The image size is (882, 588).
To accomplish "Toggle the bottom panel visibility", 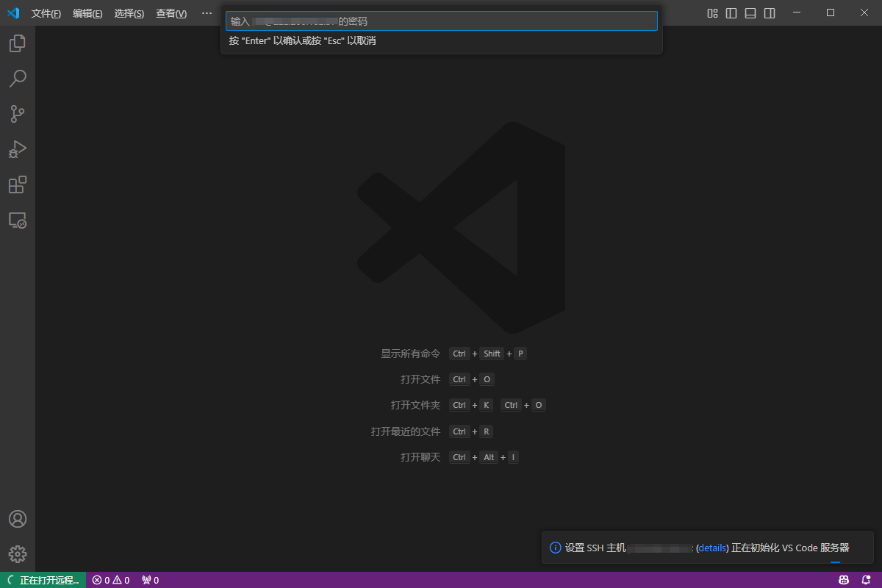I will point(750,12).
